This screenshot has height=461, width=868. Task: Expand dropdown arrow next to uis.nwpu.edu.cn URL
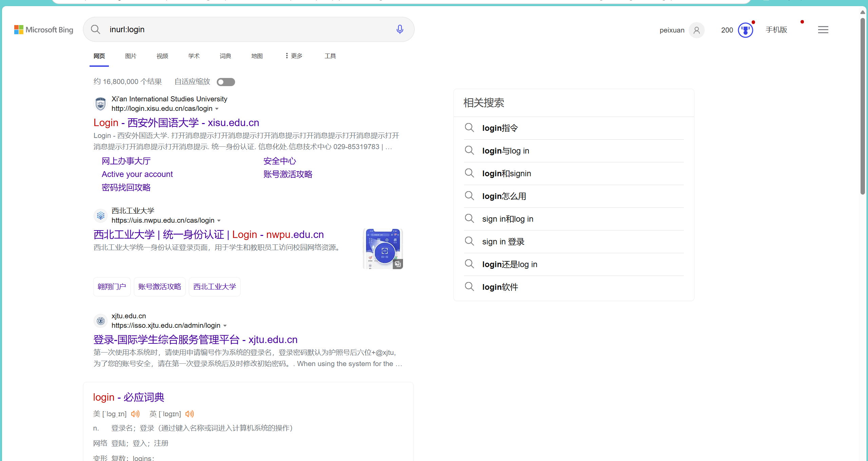coord(219,221)
